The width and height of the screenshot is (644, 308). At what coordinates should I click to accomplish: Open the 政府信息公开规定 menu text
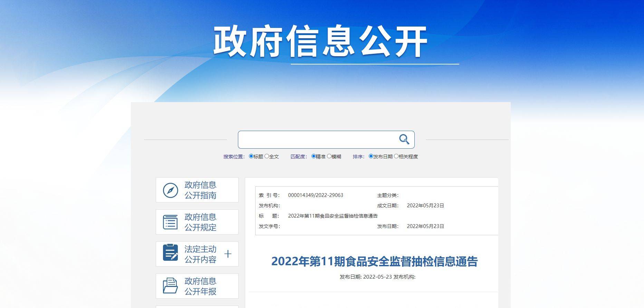[200, 222]
